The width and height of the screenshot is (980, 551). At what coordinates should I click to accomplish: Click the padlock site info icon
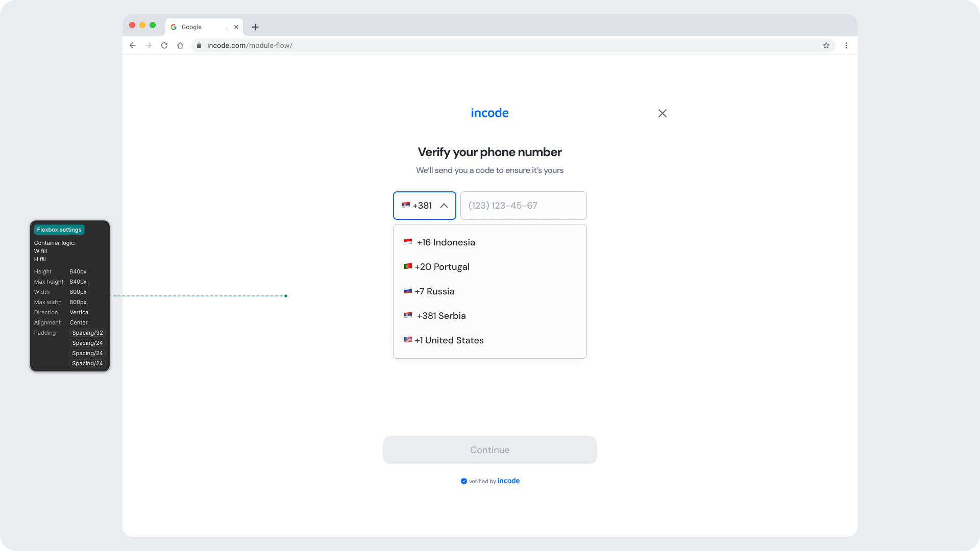[199, 45]
